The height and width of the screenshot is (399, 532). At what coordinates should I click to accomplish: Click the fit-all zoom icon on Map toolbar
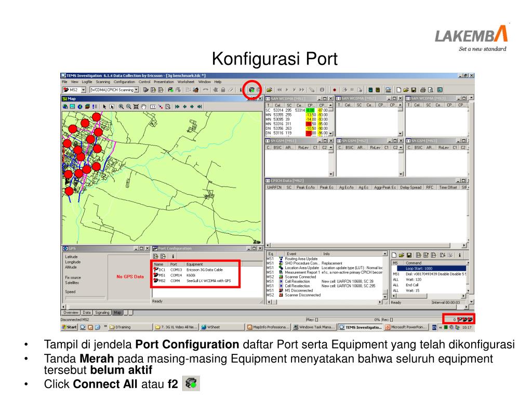[136, 107]
